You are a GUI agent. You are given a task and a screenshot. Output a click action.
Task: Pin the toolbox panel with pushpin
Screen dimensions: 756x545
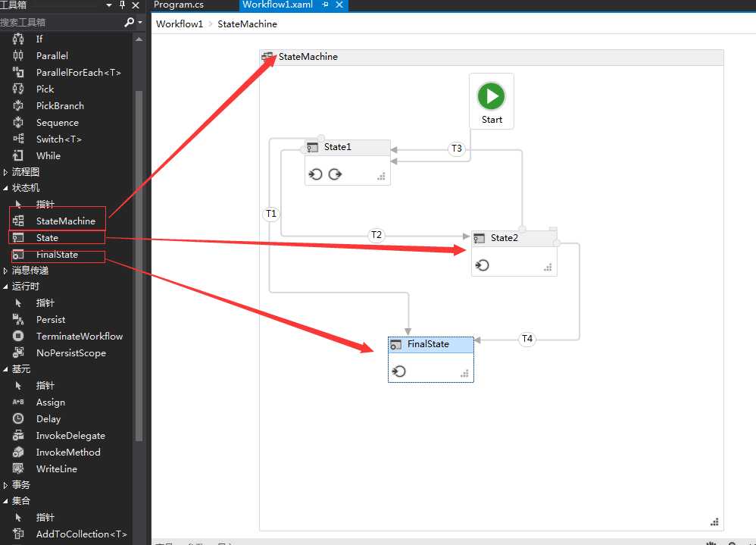coord(123,5)
